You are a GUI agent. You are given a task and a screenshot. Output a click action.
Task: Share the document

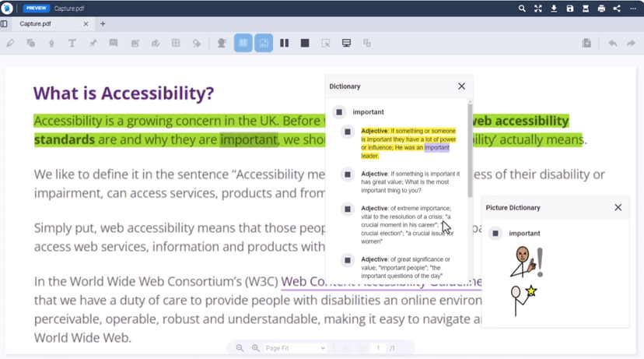[617, 9]
